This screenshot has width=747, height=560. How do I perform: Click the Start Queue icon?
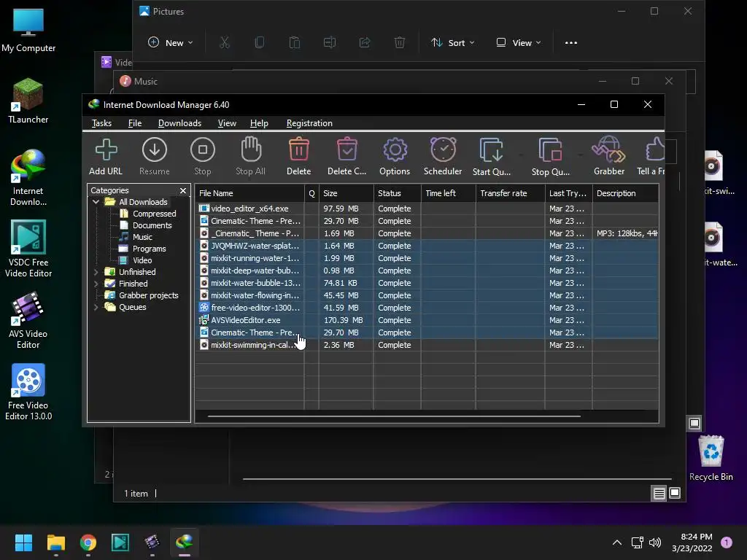(x=492, y=156)
